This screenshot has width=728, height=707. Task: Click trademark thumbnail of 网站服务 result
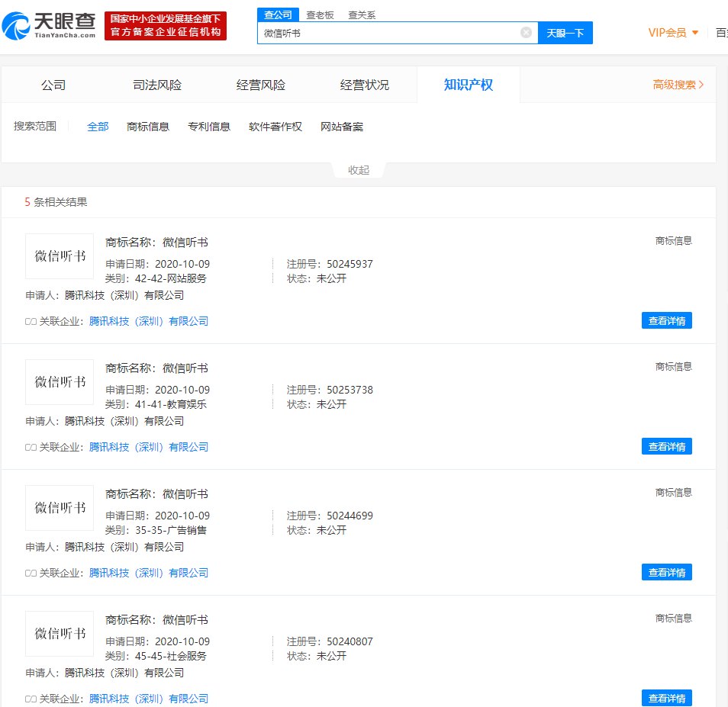coord(60,256)
